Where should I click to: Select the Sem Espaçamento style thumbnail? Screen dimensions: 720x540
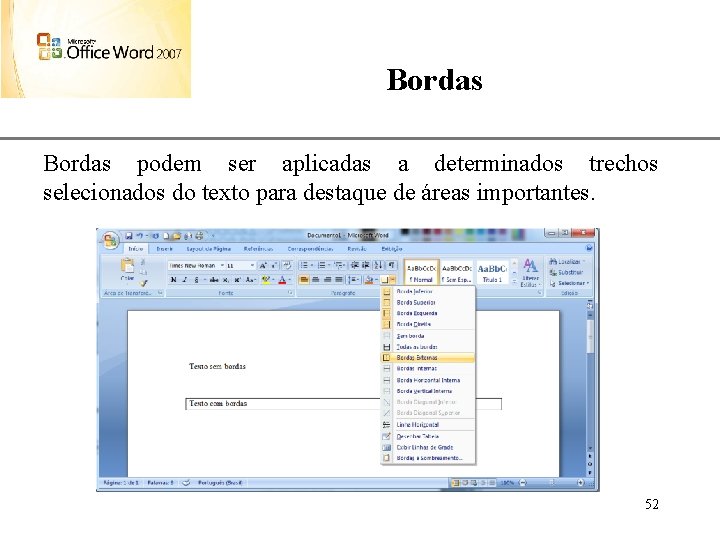[456, 273]
